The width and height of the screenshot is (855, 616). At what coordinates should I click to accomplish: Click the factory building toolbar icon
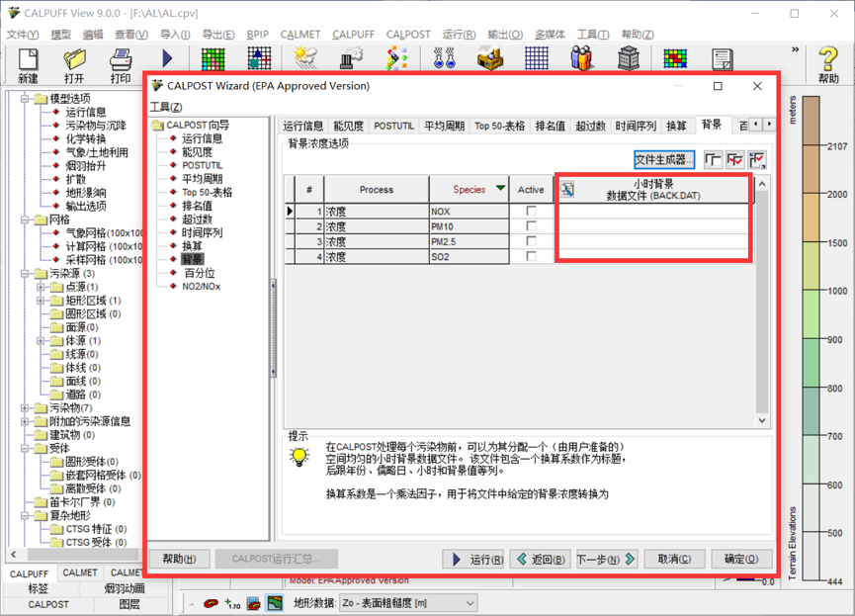489,58
